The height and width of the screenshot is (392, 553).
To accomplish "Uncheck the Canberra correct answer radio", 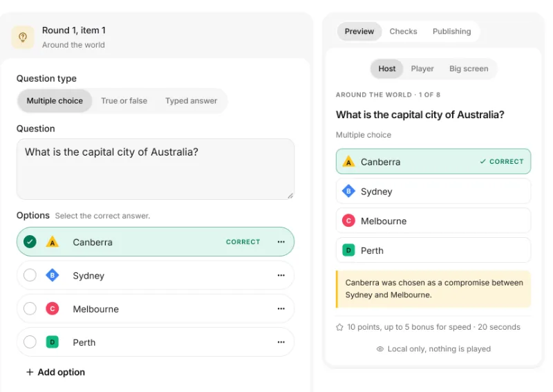I will (x=30, y=242).
